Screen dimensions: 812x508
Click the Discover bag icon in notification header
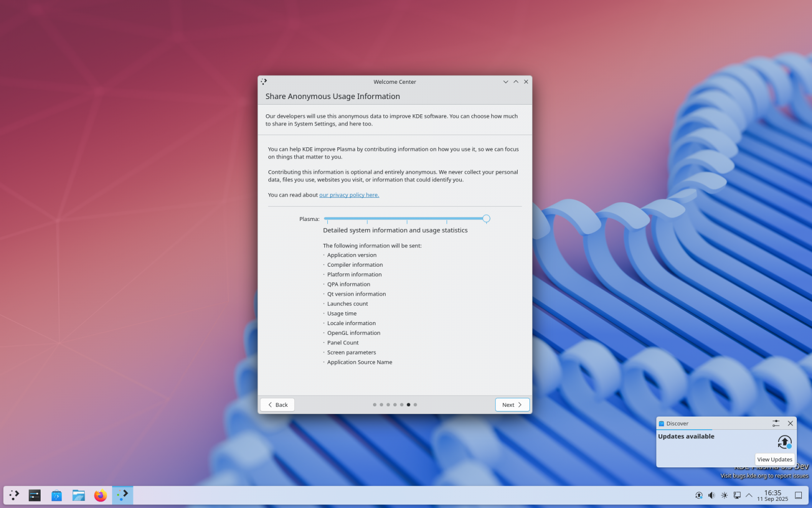pyautogui.click(x=661, y=424)
